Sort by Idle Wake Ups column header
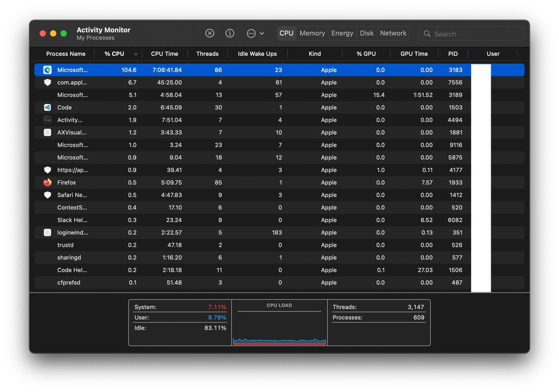Image resolution: width=559 pixels, height=392 pixels. point(257,54)
